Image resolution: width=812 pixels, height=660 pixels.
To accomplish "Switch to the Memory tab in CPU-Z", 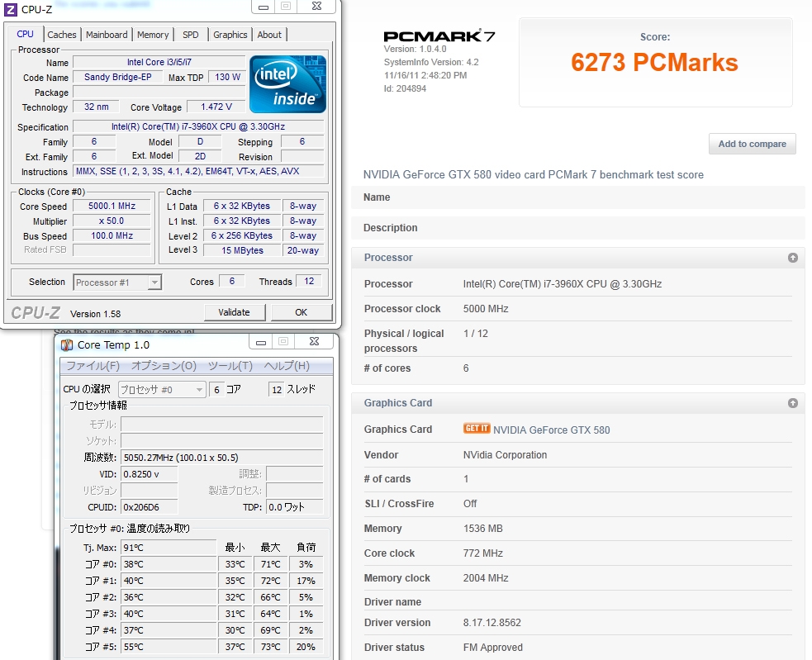I will tap(153, 35).
